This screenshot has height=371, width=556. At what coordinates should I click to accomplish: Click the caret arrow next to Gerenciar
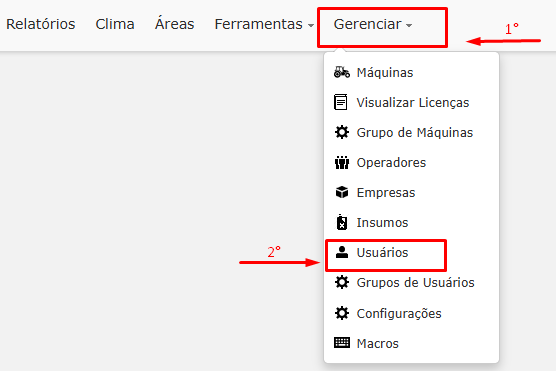[409, 26]
